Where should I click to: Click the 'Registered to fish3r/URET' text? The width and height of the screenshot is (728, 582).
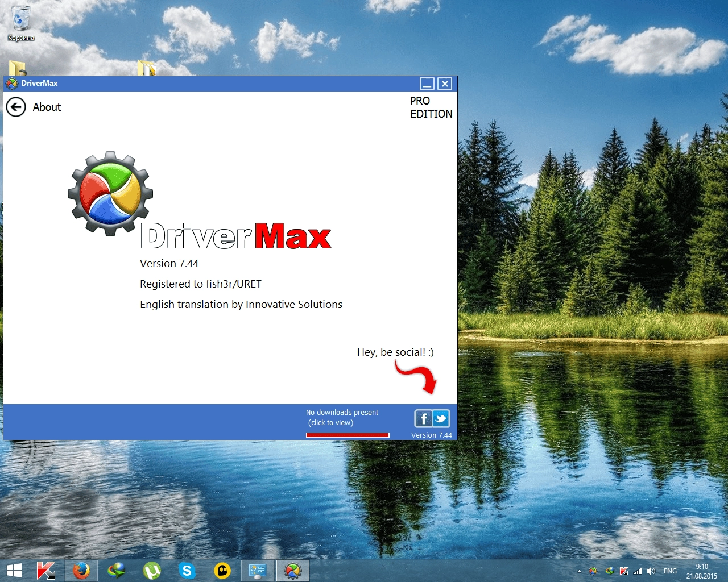(x=201, y=284)
